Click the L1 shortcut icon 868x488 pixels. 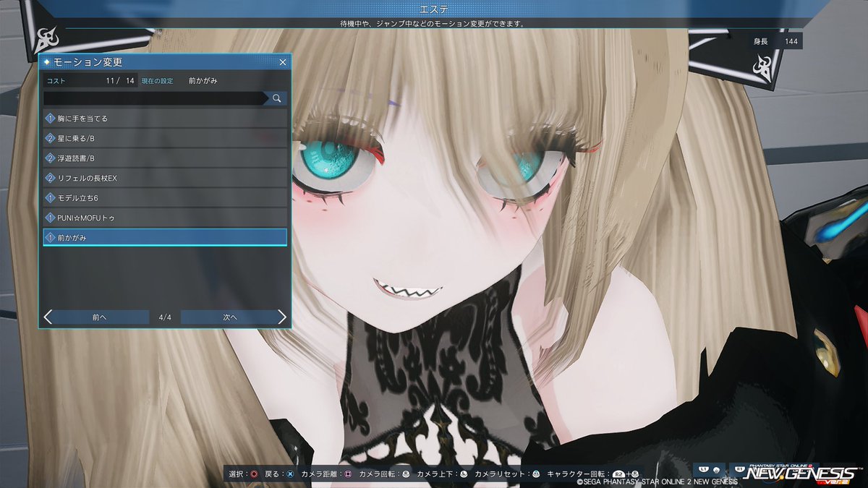[702, 469]
